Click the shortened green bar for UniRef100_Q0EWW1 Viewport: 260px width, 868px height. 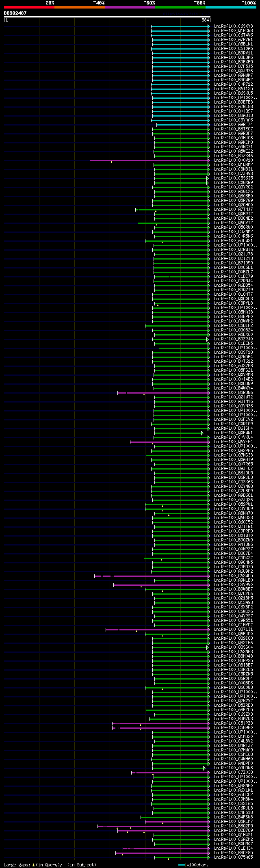point(179,433)
